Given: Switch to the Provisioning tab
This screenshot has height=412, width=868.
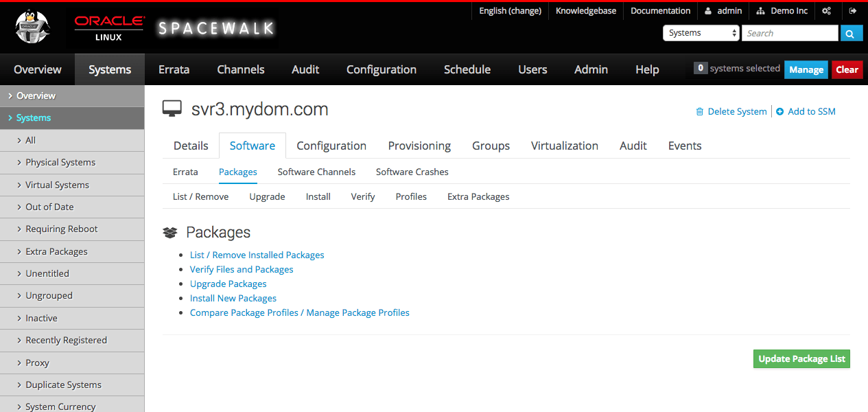Looking at the screenshot, I should [x=419, y=146].
